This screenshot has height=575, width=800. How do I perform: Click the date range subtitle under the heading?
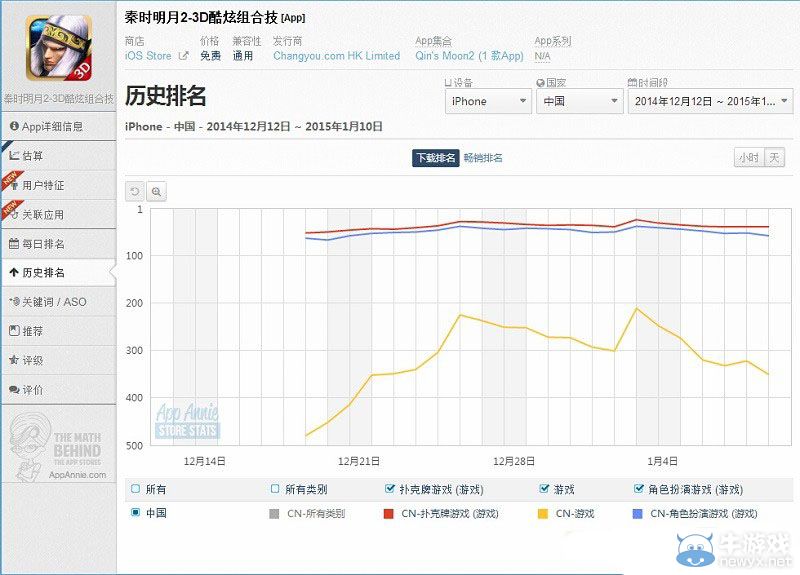pos(254,127)
